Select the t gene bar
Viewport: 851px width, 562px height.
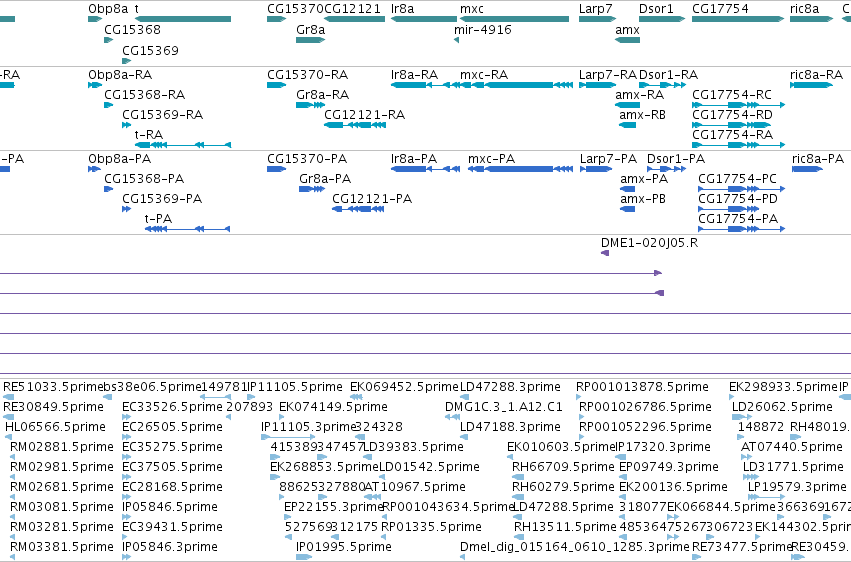183,19
